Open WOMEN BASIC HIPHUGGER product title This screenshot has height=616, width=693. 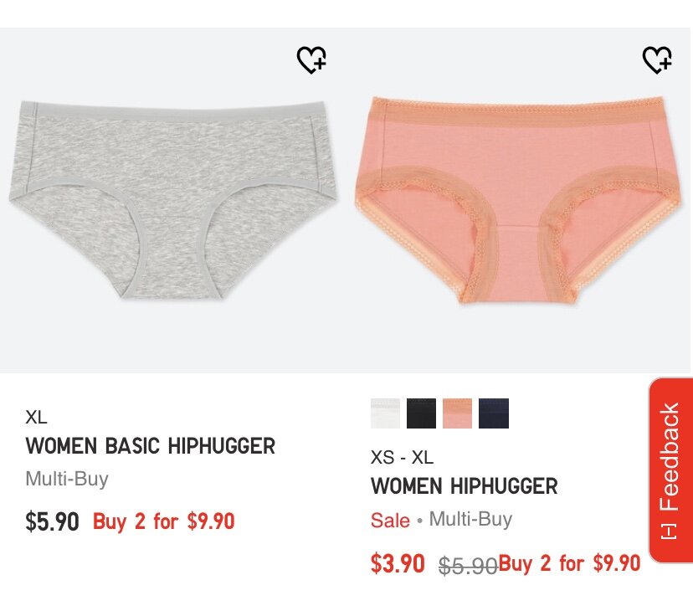pyautogui.click(x=151, y=445)
